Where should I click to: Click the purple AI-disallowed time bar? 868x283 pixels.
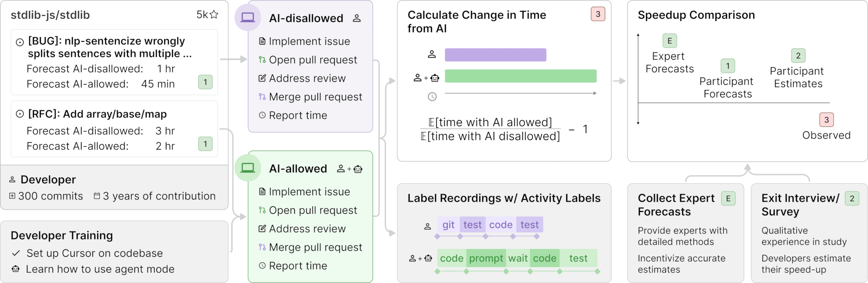(x=495, y=55)
